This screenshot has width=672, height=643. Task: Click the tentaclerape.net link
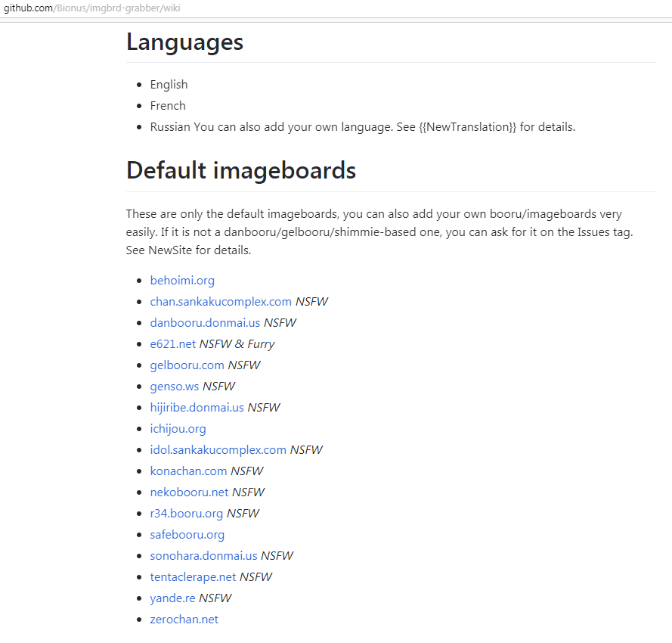(193, 577)
